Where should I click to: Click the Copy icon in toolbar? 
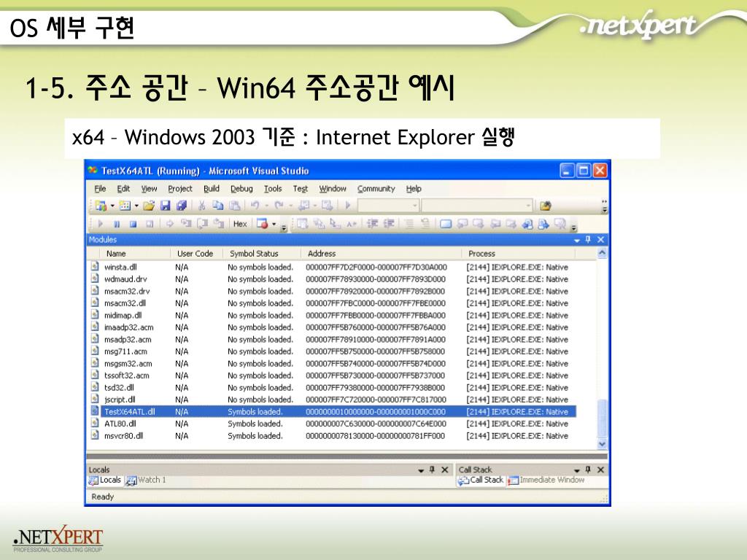coord(218,206)
